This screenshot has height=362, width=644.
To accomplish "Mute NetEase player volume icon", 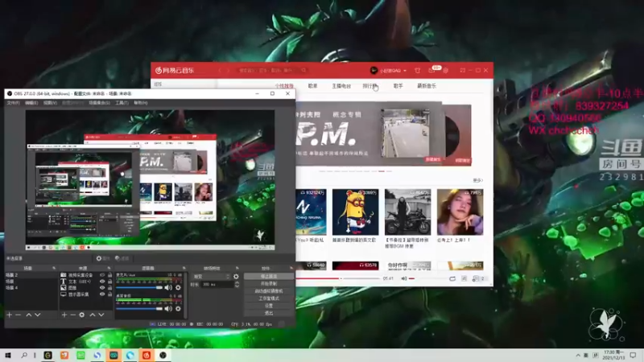I will pos(404,278).
